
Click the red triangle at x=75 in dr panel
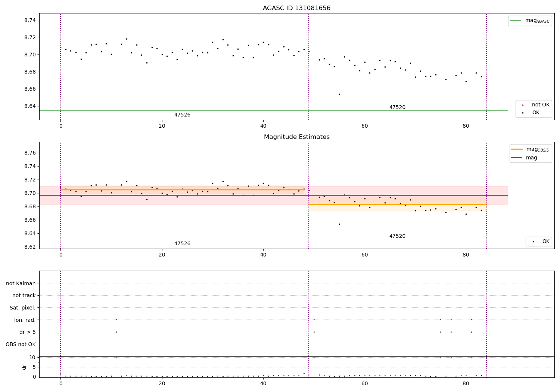point(441,357)
